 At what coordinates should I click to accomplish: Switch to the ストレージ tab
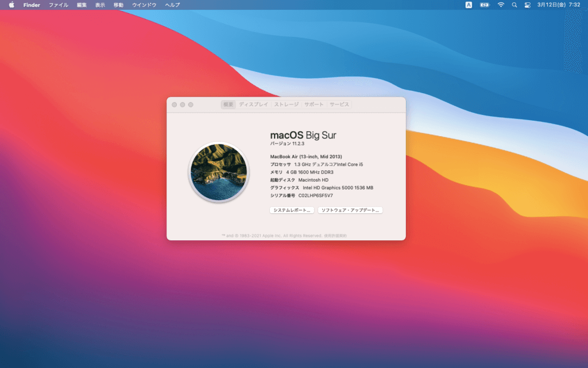click(286, 105)
